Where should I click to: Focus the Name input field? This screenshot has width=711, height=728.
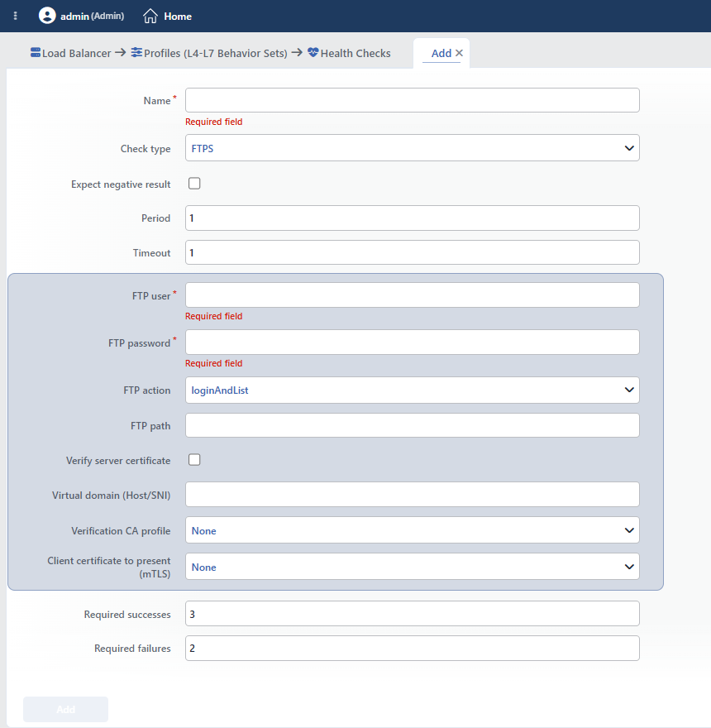point(412,100)
